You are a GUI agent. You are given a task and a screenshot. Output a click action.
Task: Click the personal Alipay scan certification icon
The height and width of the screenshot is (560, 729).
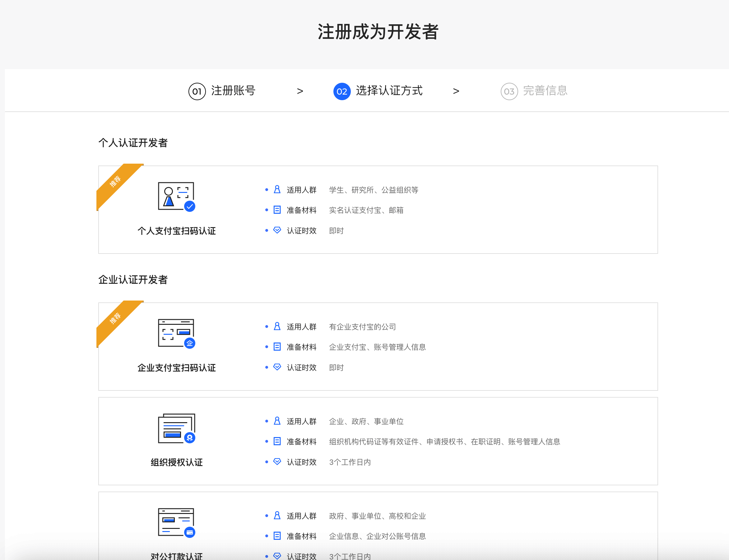point(176,196)
